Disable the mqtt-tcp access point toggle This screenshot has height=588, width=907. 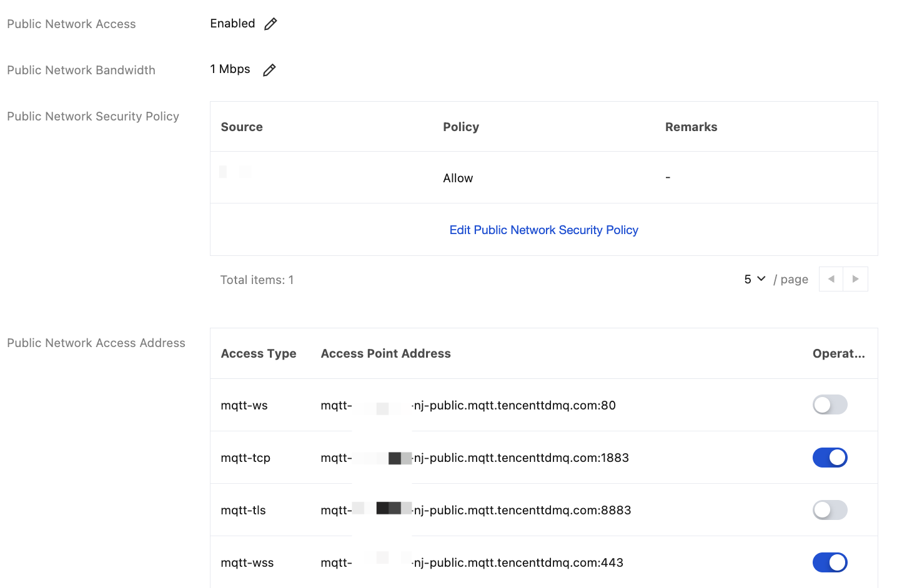click(830, 458)
